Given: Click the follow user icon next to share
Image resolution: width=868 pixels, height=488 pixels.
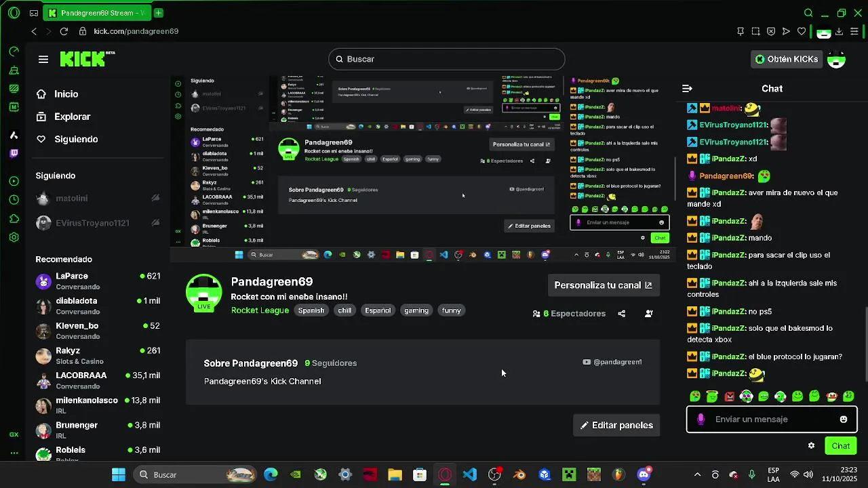Looking at the screenshot, I should [649, 314].
